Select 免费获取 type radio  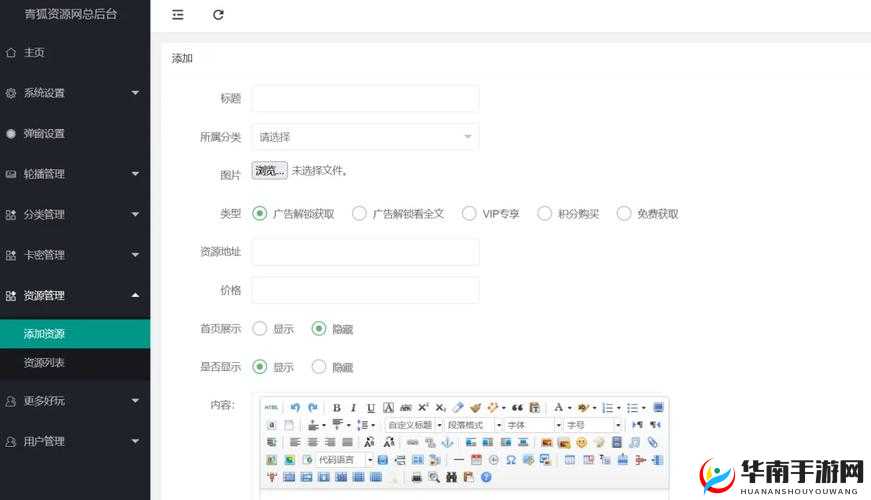[x=624, y=213]
